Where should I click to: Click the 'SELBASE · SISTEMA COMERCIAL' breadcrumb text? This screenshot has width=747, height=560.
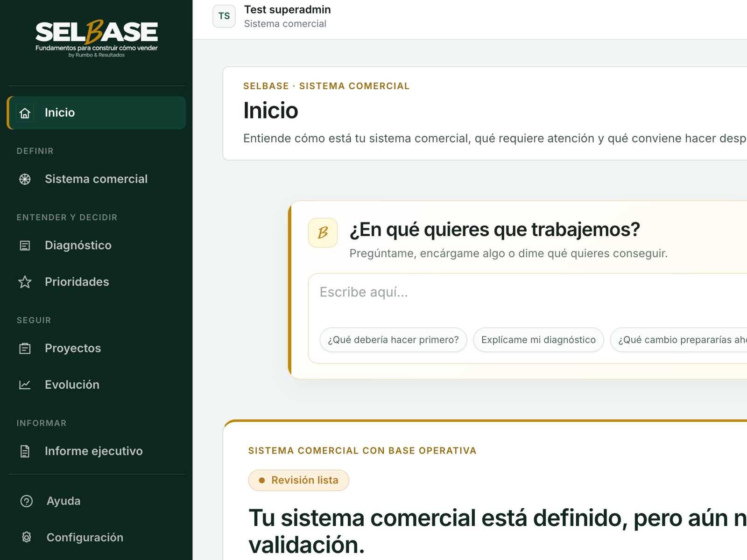pos(326,86)
